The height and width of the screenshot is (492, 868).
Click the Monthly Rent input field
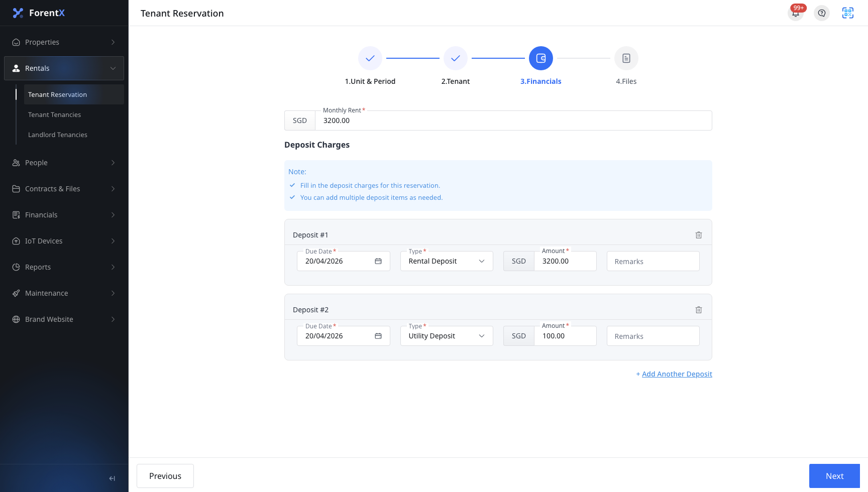click(513, 120)
